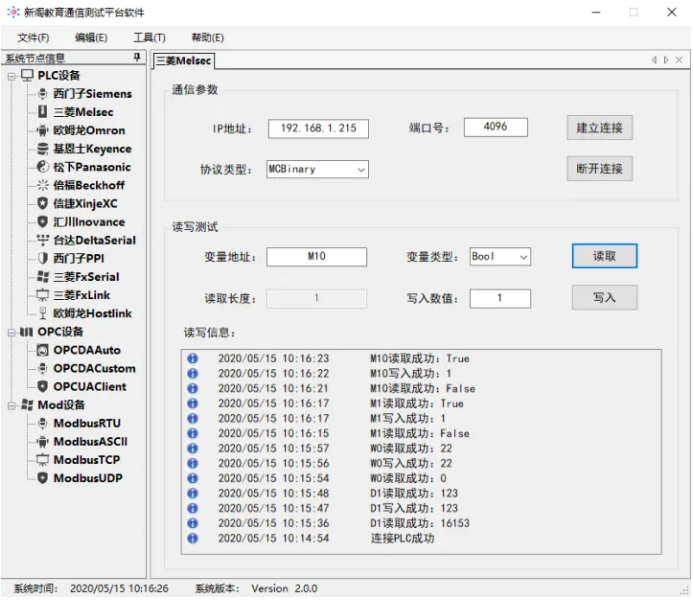Click the OPC设备 group icon

[27, 332]
